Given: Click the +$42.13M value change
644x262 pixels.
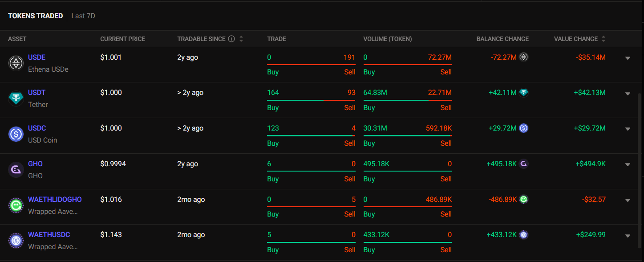Looking at the screenshot, I should [590, 93].
